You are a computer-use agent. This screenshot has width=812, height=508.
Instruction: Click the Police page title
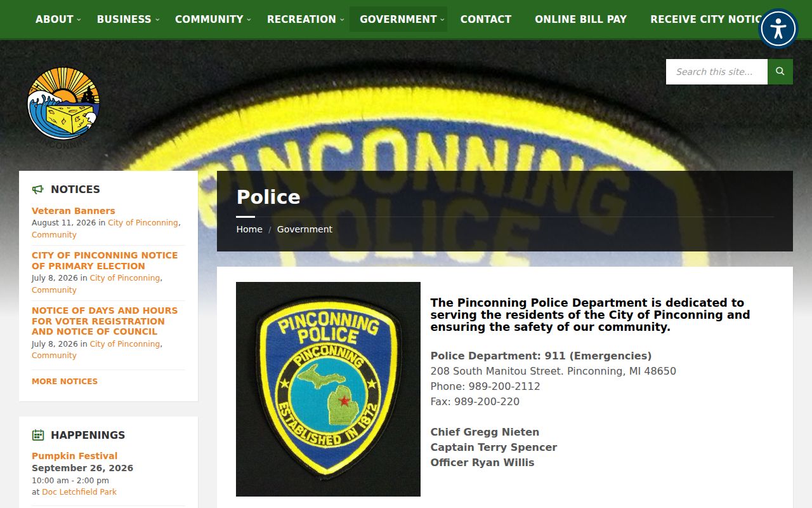click(268, 197)
